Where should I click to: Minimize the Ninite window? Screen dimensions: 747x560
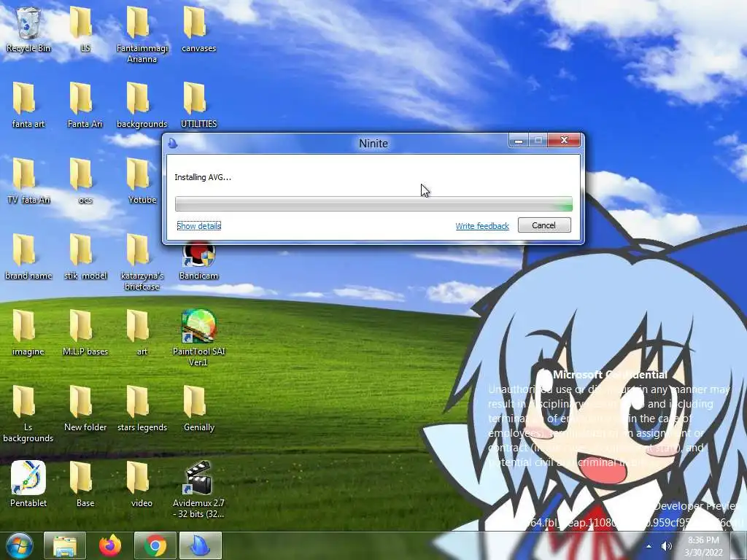pos(519,141)
